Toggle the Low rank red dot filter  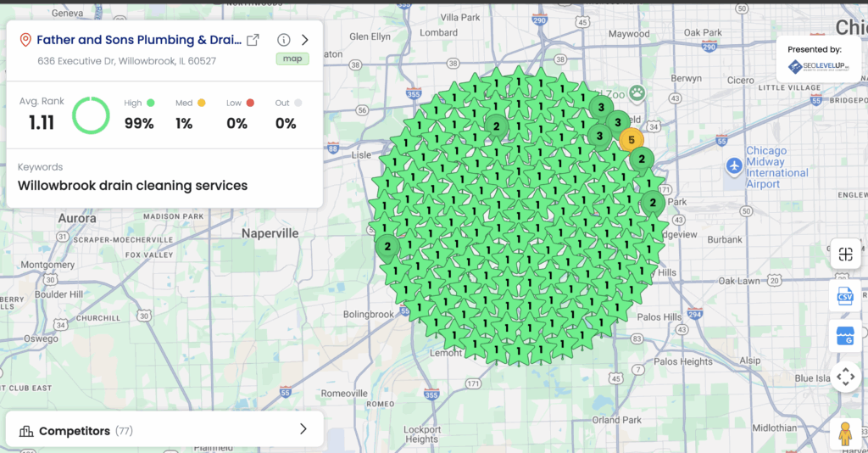(251, 103)
